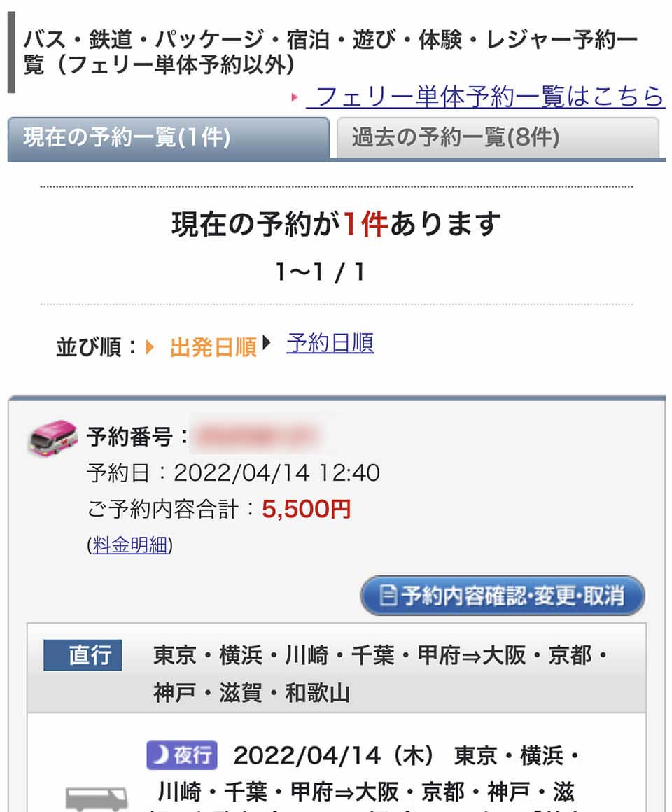672x812 pixels.
Task: Sort reservations by 出発日順
Action: point(213,347)
